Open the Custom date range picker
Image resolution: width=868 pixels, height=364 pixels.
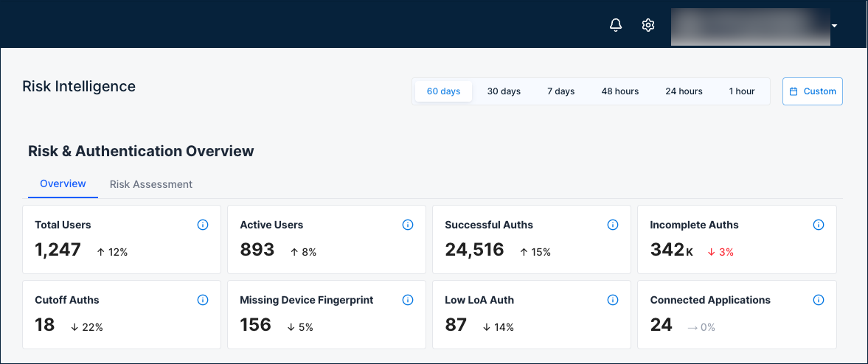tap(813, 91)
